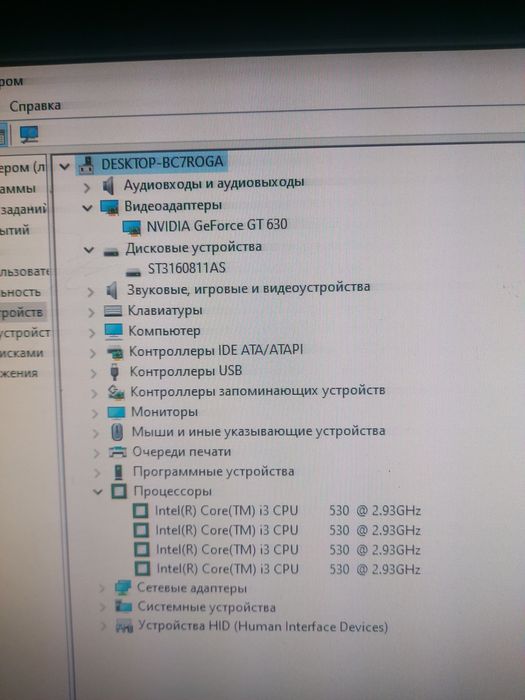Click the keyboard icon of Клавиатуры
The width and height of the screenshot is (525, 700).
(113, 311)
